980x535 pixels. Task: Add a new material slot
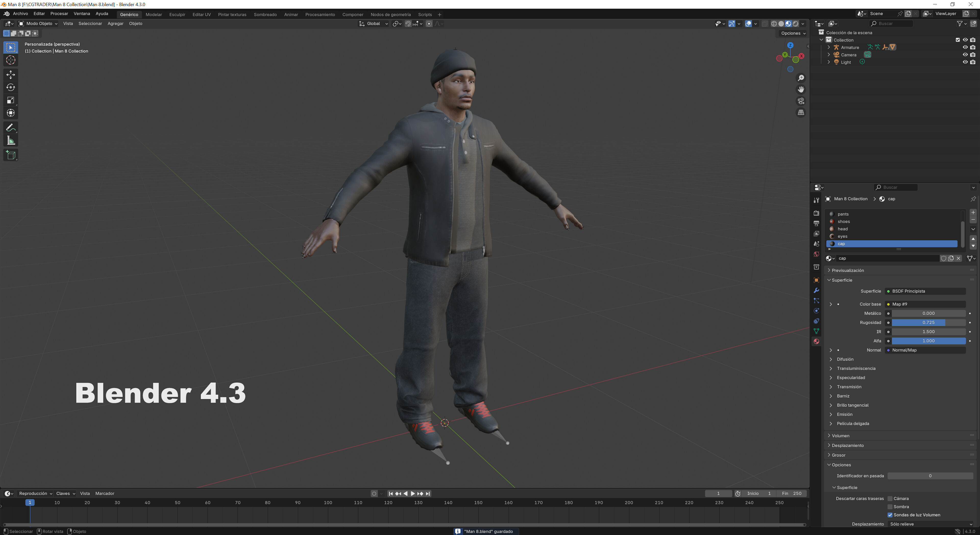click(x=973, y=213)
